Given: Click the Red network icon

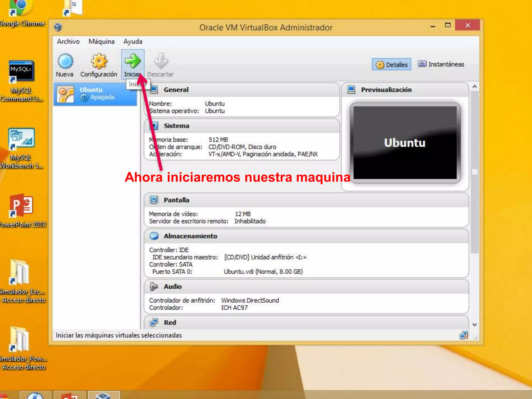Looking at the screenshot, I should [154, 322].
